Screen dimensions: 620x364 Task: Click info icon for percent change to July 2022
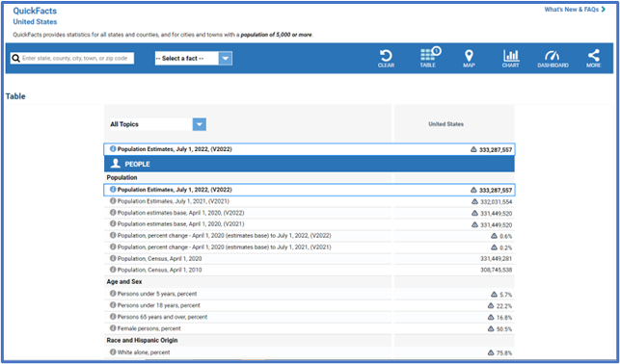point(113,235)
